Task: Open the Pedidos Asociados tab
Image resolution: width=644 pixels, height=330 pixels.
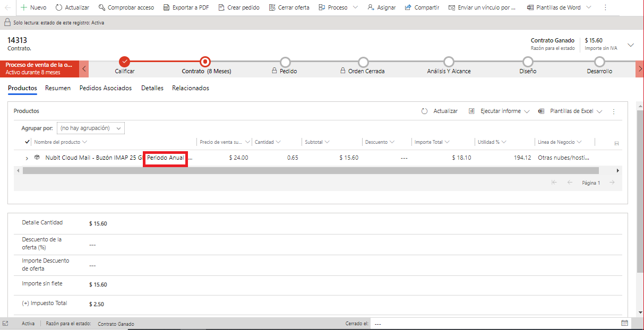Action: tap(105, 88)
